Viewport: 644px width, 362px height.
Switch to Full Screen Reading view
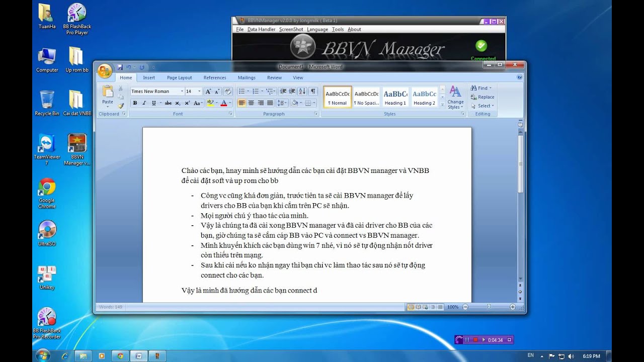(418, 307)
